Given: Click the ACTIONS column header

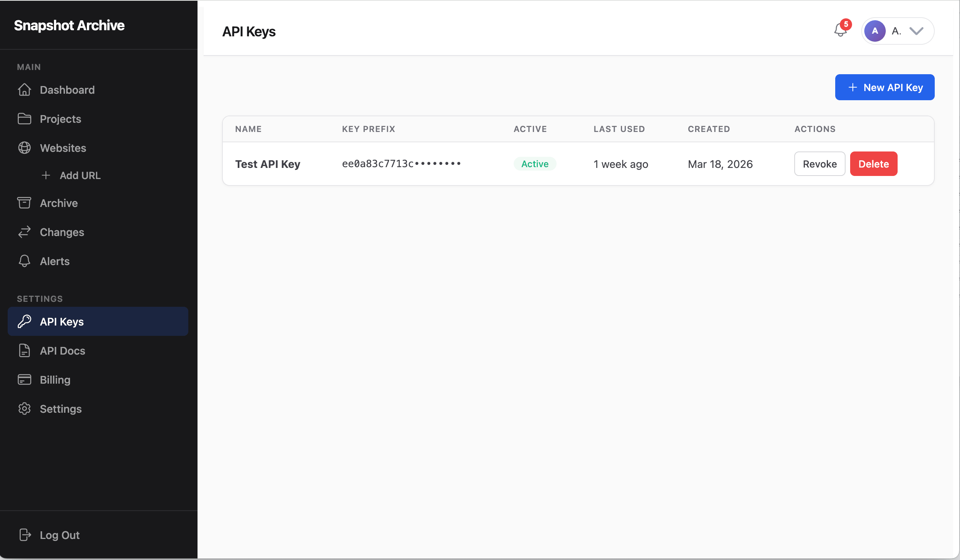Looking at the screenshot, I should click(x=815, y=129).
